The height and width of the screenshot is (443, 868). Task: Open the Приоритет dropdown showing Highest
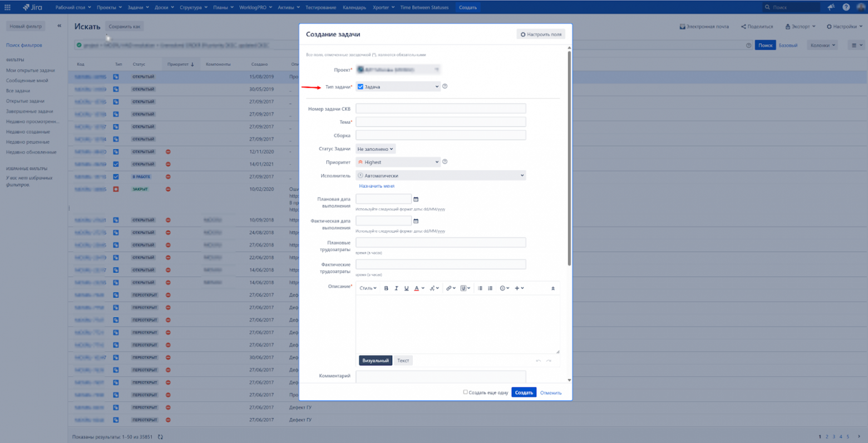(x=398, y=162)
